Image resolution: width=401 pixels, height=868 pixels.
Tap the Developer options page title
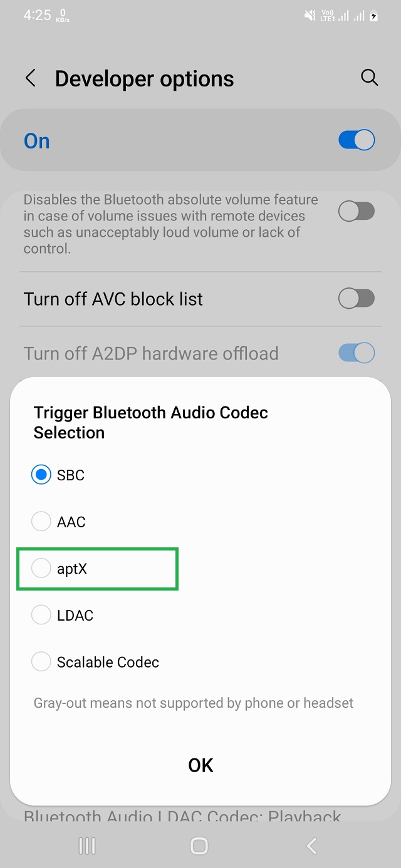(x=144, y=79)
